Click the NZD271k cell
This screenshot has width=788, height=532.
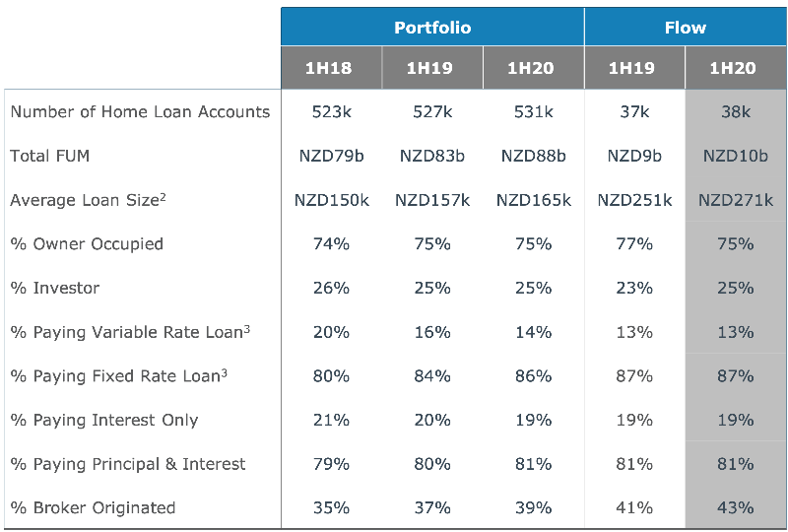click(x=735, y=200)
